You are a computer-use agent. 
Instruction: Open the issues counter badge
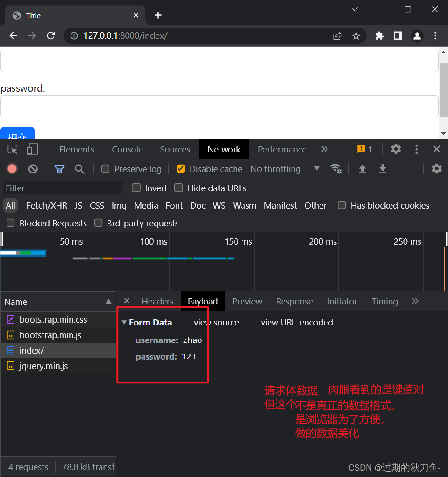tap(364, 149)
